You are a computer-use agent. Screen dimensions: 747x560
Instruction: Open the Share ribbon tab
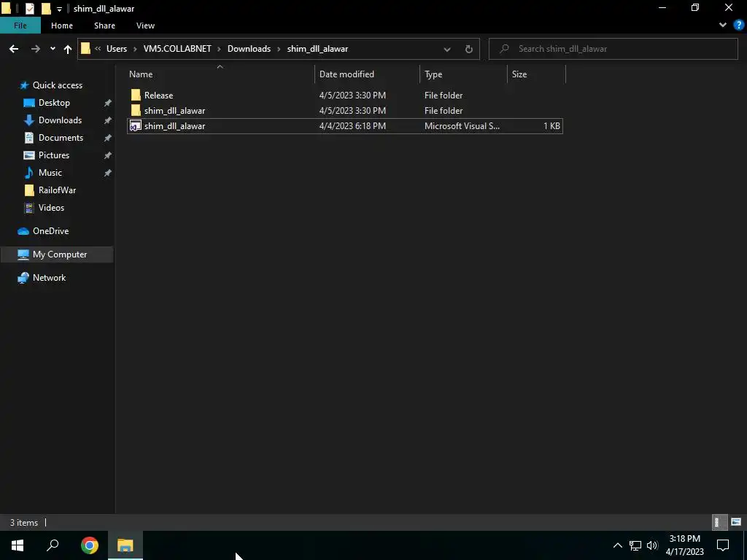click(104, 26)
